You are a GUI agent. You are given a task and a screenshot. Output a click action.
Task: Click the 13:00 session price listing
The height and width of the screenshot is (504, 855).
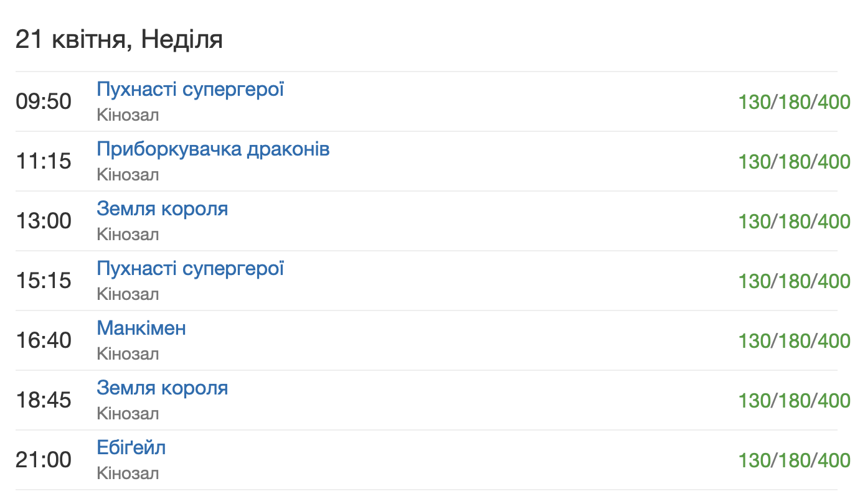tap(794, 221)
